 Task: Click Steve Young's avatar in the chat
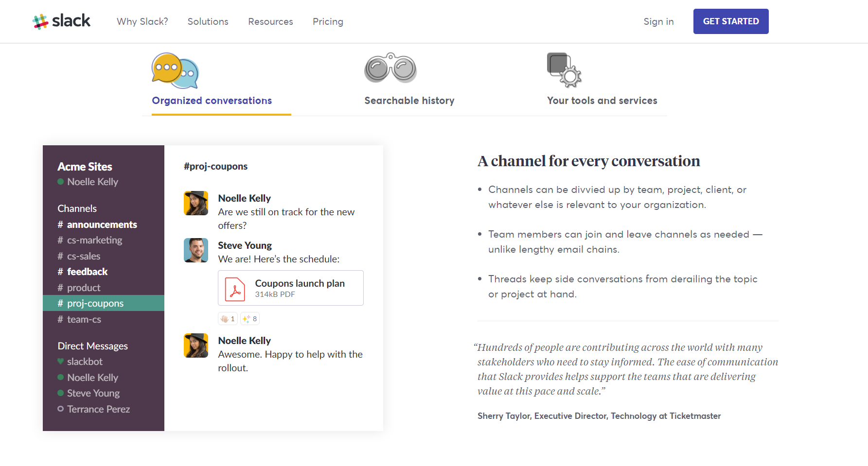point(196,250)
